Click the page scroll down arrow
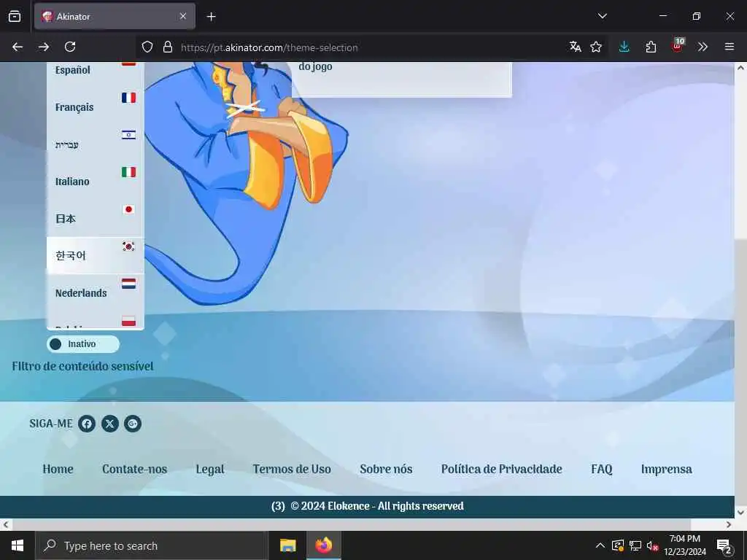747x560 pixels. 741,513
